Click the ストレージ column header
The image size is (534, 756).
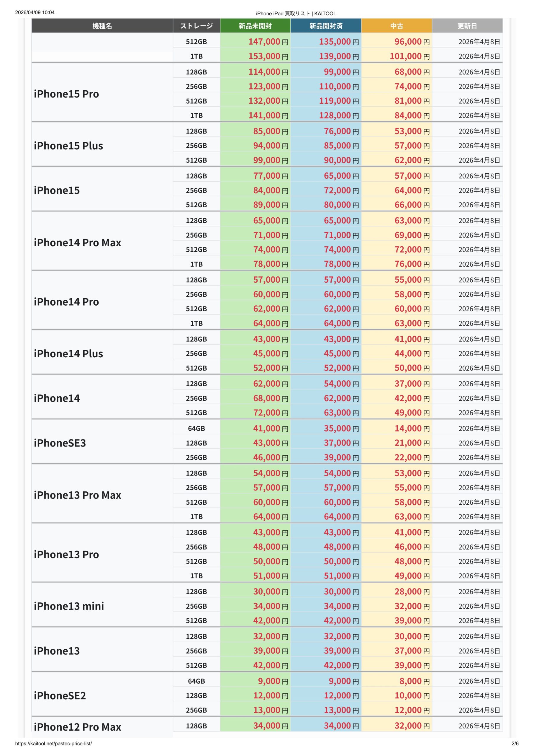click(196, 26)
